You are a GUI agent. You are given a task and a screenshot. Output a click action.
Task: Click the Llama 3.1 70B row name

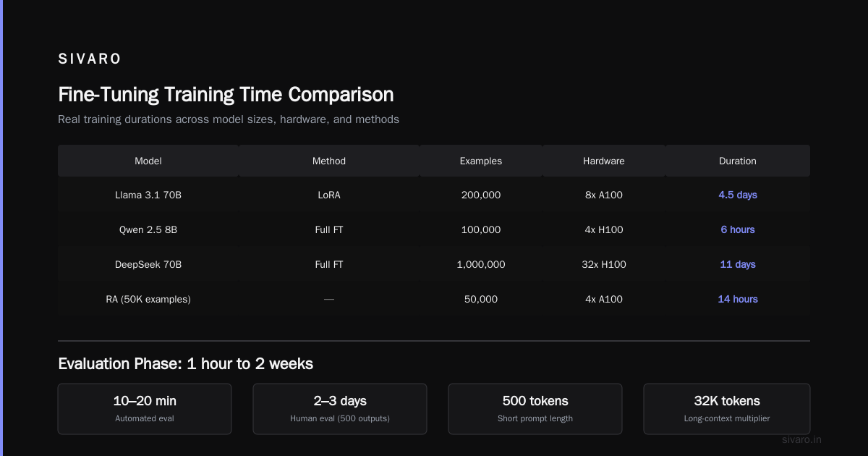[148, 195]
